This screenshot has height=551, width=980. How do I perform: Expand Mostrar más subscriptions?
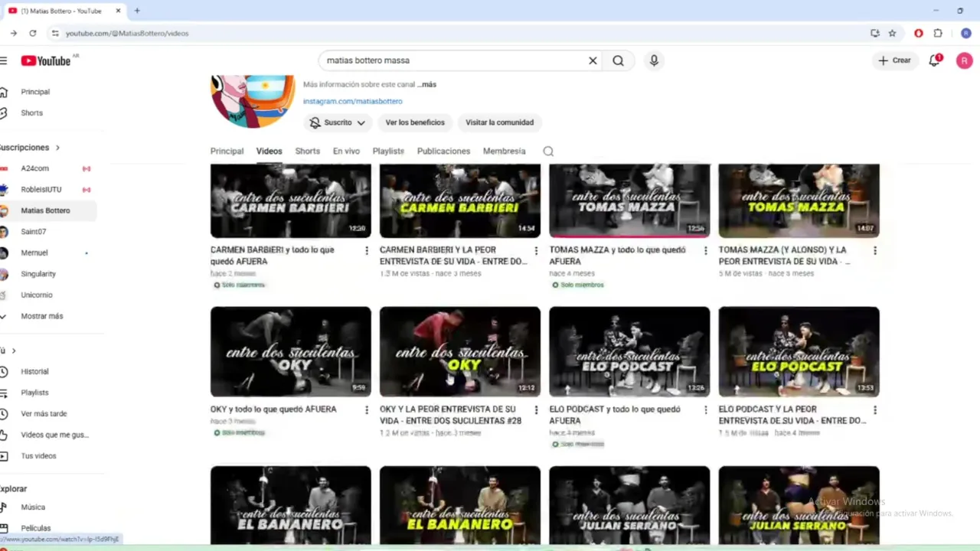point(42,316)
